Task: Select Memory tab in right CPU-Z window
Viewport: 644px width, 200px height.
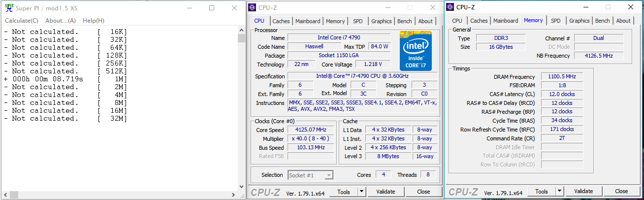Action: 533,20
